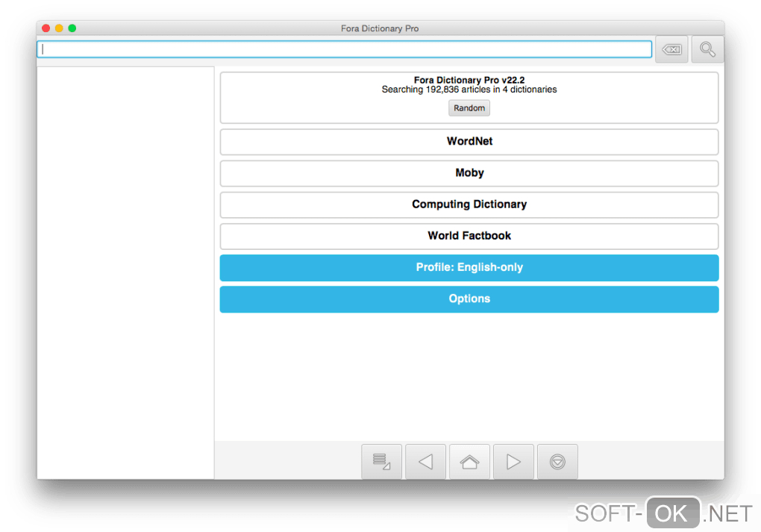Open the Options button
The height and width of the screenshot is (532, 761).
point(469,299)
